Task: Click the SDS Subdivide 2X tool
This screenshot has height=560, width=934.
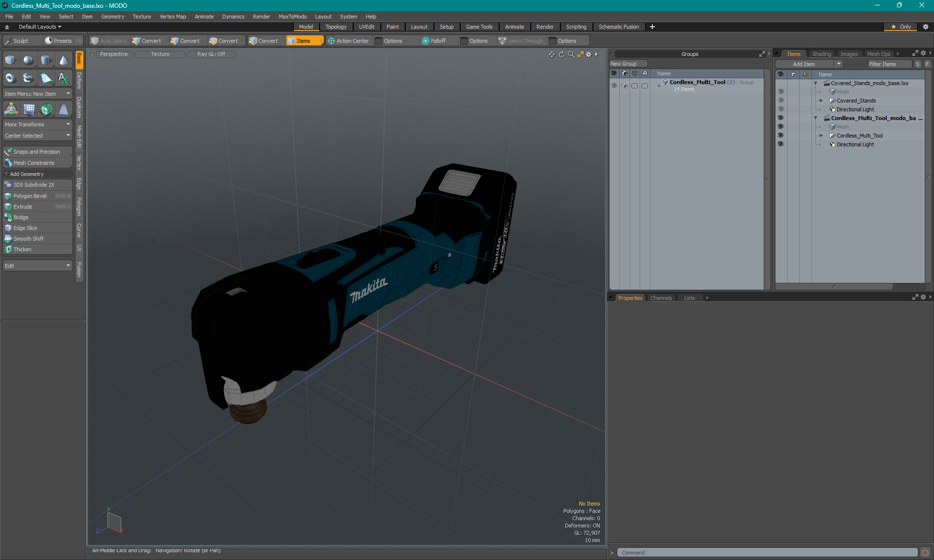Action: click(37, 185)
